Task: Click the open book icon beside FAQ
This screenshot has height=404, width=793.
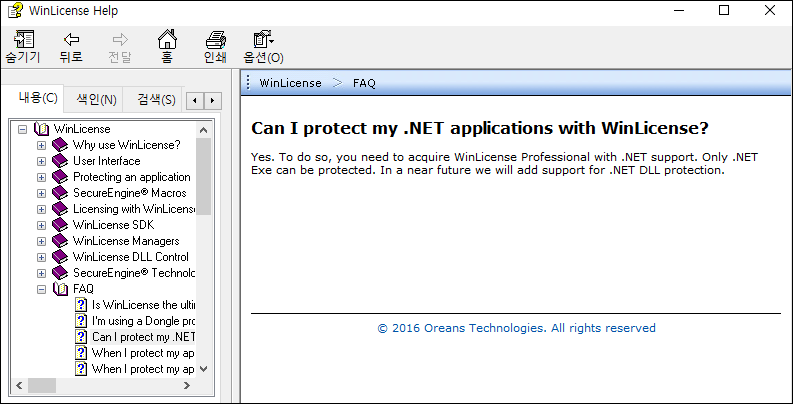Action: point(60,289)
